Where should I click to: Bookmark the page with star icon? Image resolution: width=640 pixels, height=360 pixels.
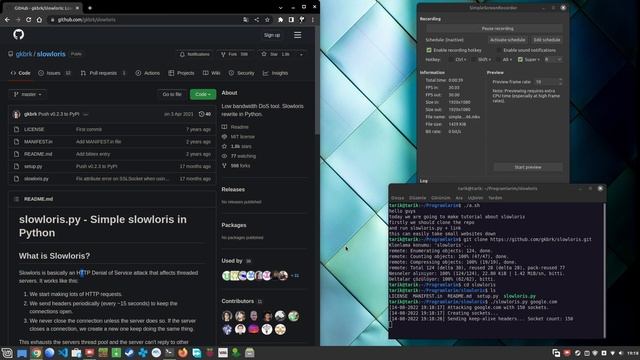pyautogui.click(x=267, y=20)
